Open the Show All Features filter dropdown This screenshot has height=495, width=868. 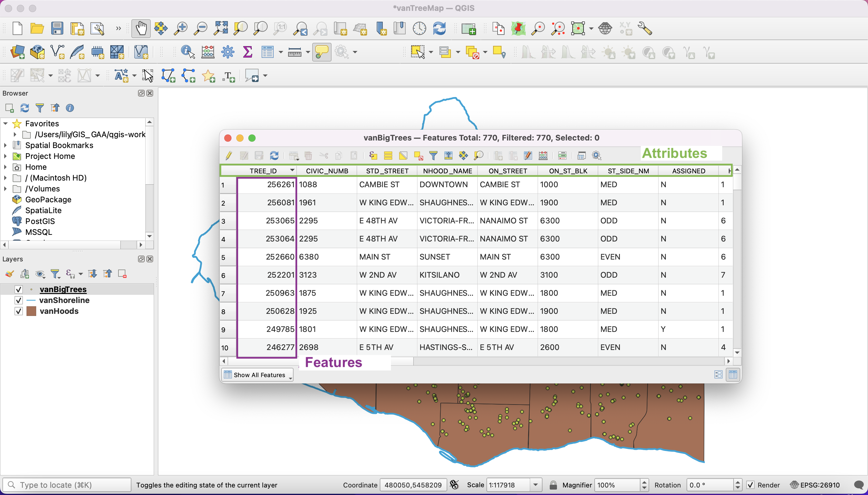[257, 375]
